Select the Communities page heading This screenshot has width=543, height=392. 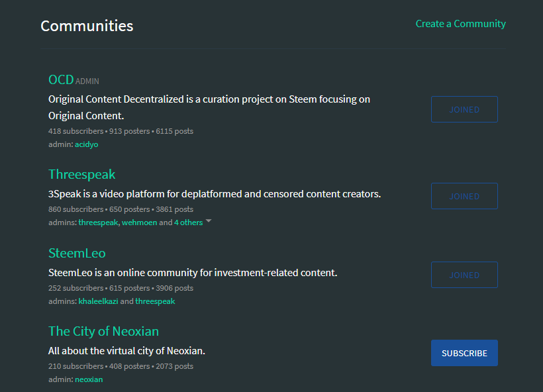[87, 26]
